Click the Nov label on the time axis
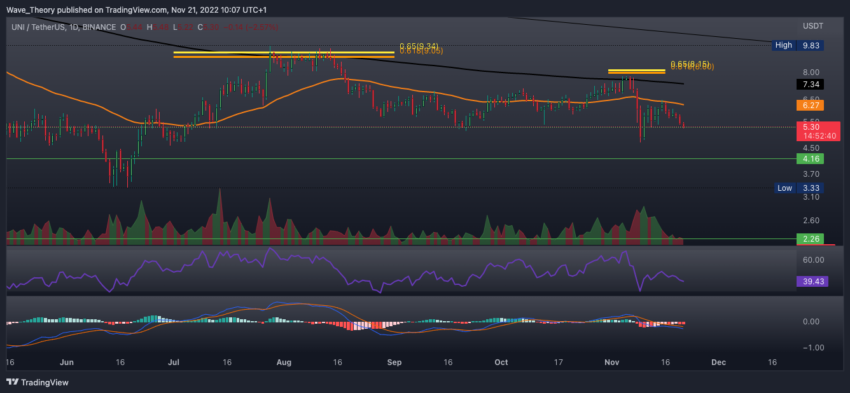The height and width of the screenshot is (393, 850). [611, 362]
